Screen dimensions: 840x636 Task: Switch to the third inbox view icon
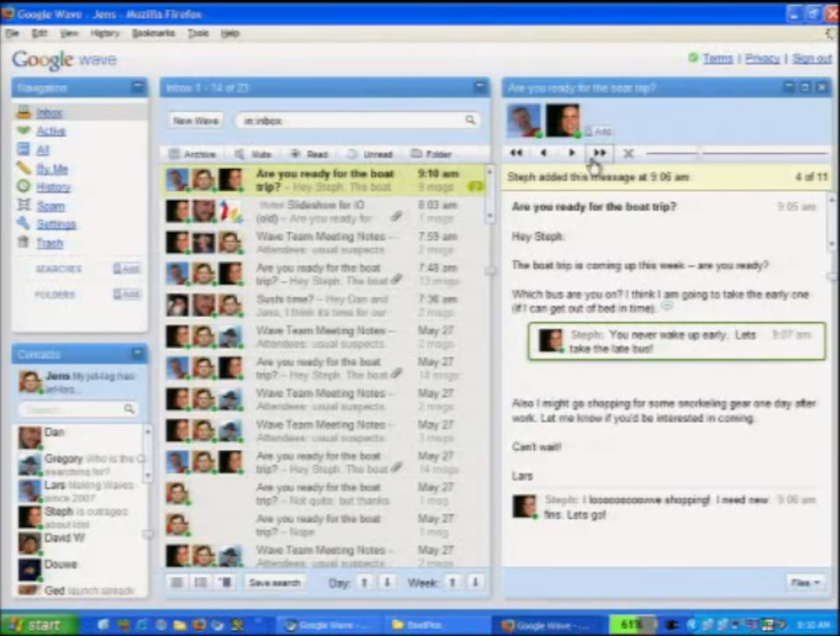pyautogui.click(x=225, y=582)
